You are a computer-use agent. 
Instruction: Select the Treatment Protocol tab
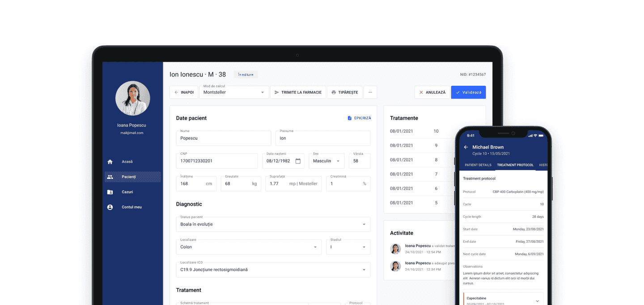[515, 165]
